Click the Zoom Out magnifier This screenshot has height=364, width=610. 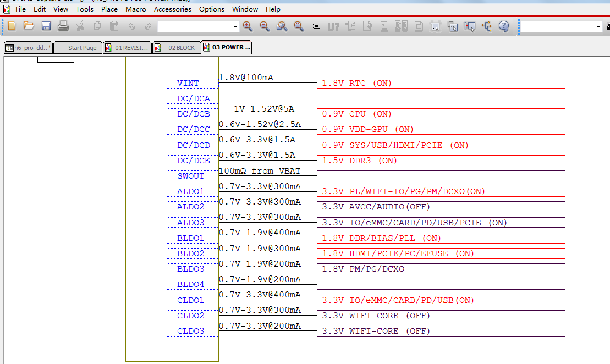(x=265, y=26)
